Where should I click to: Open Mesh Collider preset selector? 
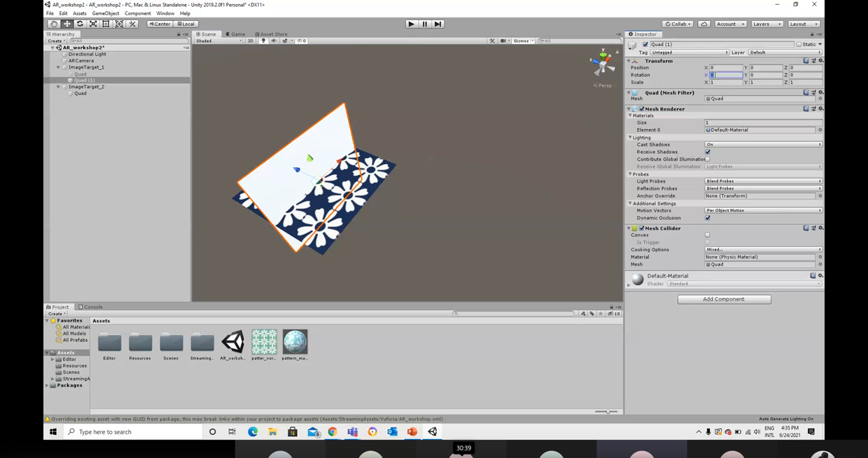tap(813, 228)
